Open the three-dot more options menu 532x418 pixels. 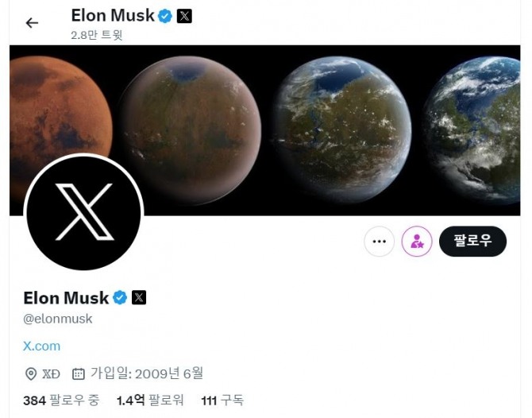click(379, 242)
